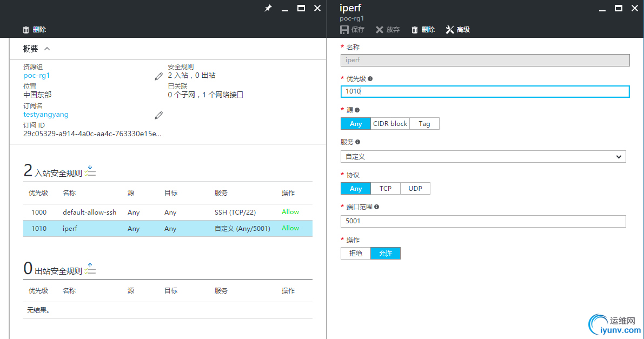Open poc-rg1 resource group link
This screenshot has height=339, width=644.
click(x=37, y=76)
